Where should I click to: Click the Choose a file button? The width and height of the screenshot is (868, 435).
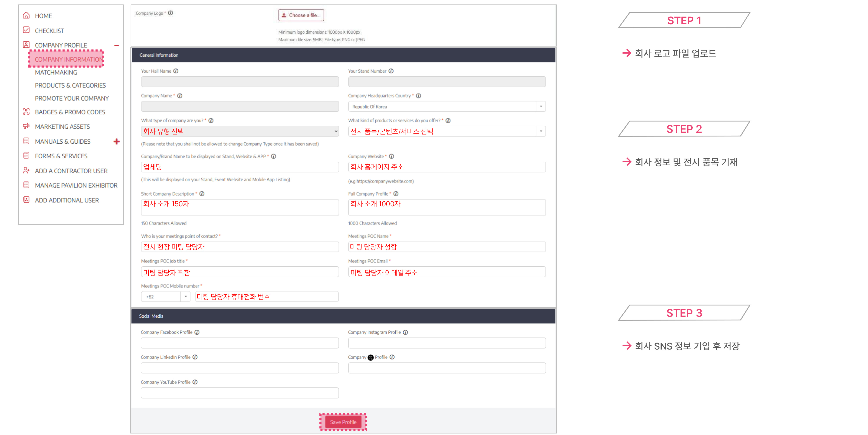(301, 15)
